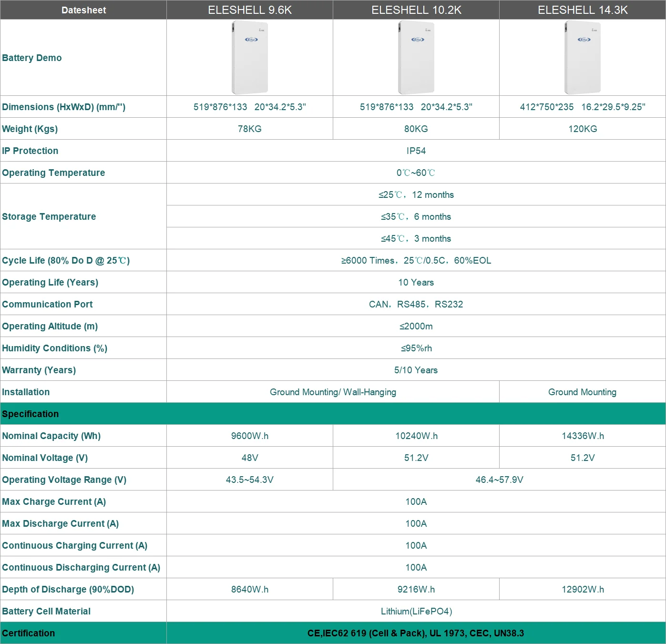The width and height of the screenshot is (666, 644).
Task: Select the ELESHELL 14.3K column header
Action: pyautogui.click(x=582, y=10)
